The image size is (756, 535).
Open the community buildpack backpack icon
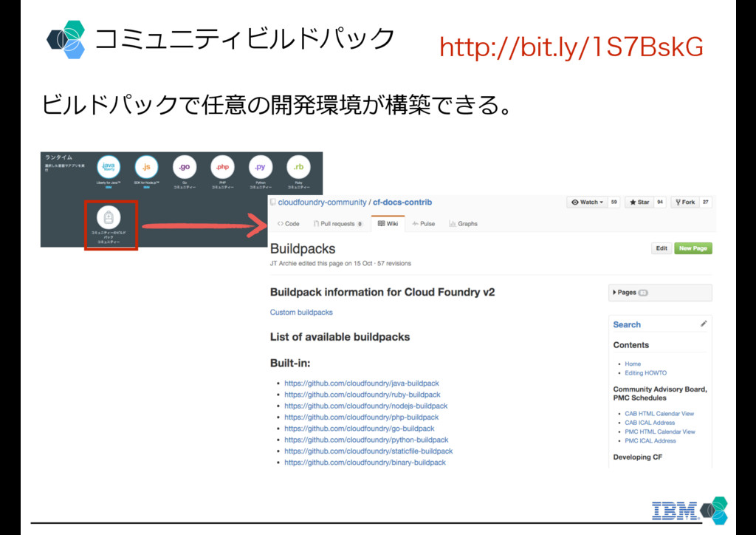(109, 217)
